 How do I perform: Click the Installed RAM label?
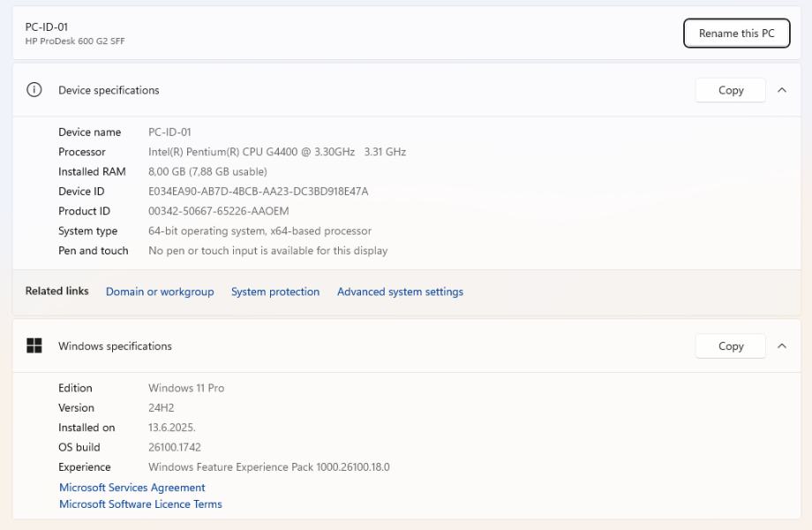coord(92,171)
